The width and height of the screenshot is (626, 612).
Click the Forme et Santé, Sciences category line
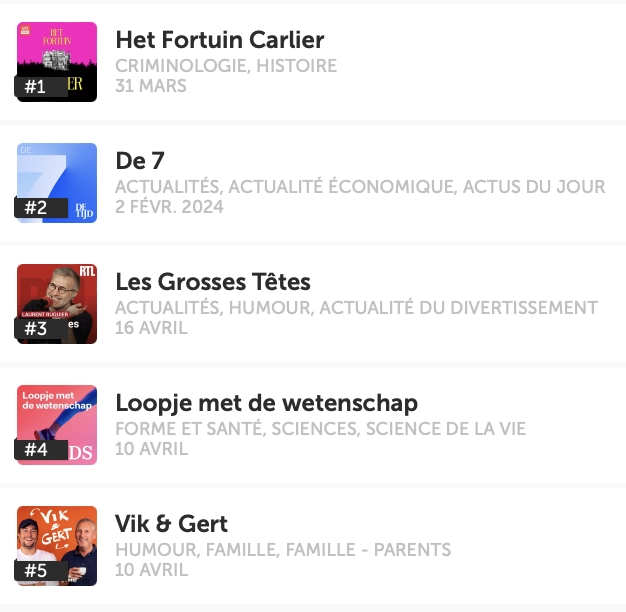click(320, 429)
